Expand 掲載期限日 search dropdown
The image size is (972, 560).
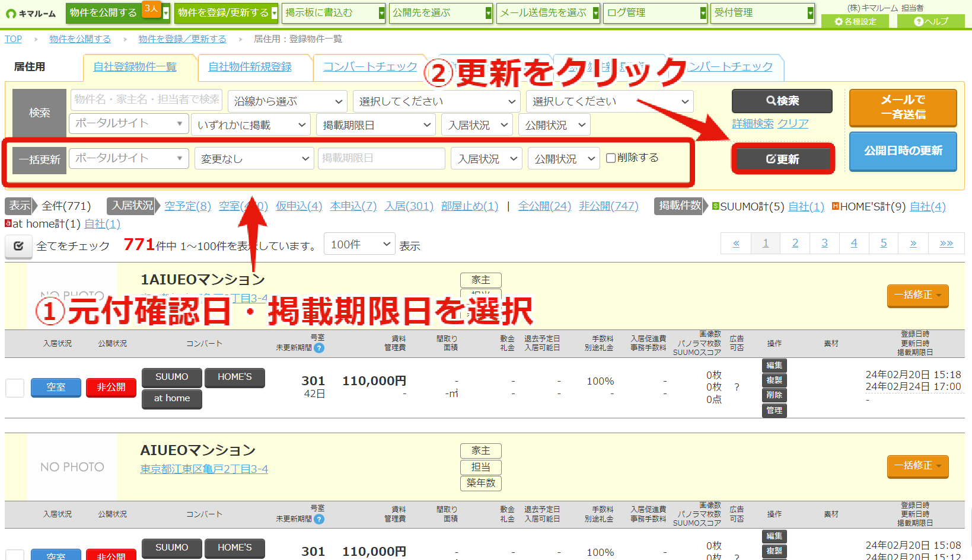(x=377, y=125)
